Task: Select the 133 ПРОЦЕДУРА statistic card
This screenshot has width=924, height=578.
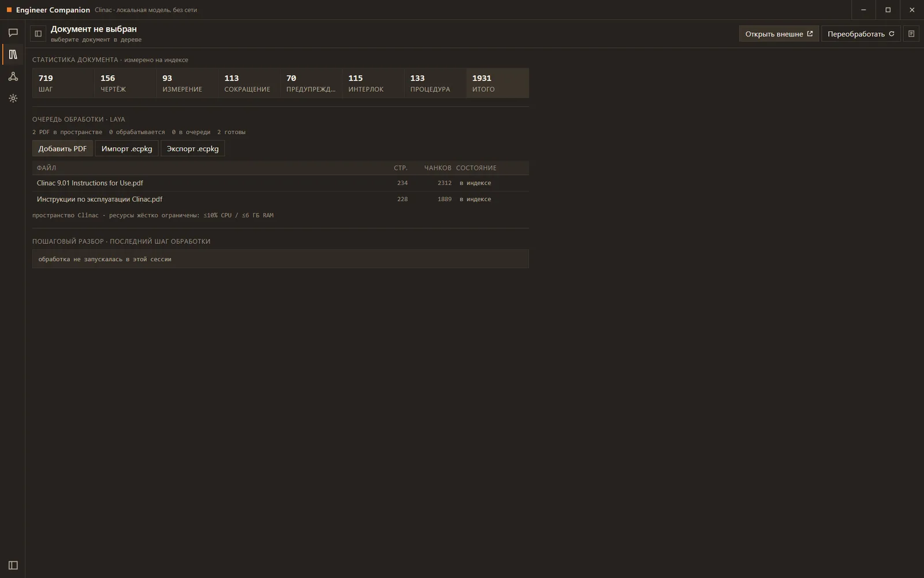Action: coord(435,83)
